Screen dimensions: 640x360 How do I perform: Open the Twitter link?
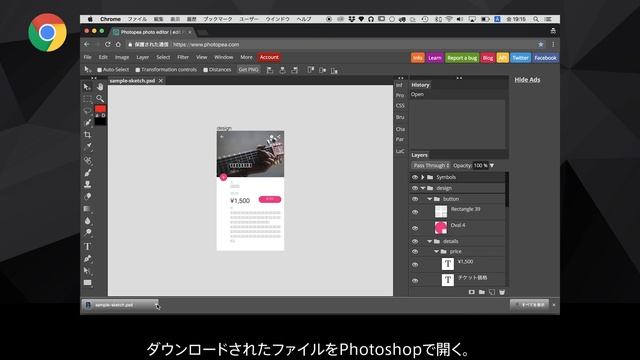(520, 58)
